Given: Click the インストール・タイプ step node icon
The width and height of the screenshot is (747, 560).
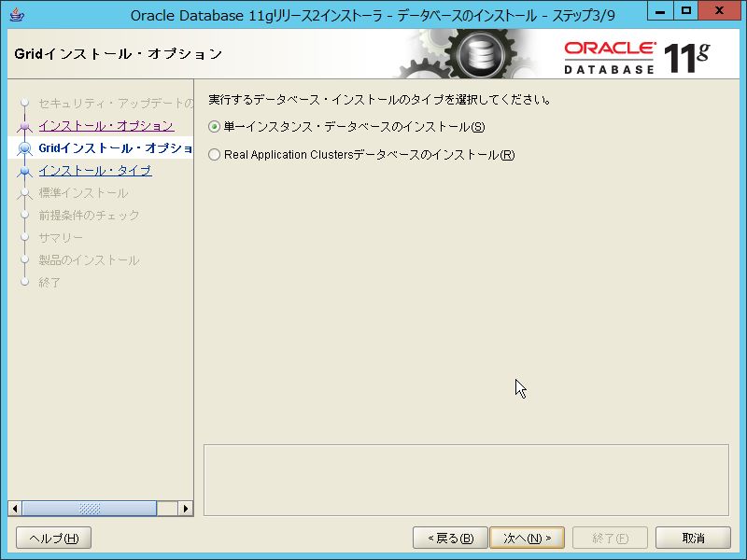Looking at the screenshot, I should click(x=25, y=171).
